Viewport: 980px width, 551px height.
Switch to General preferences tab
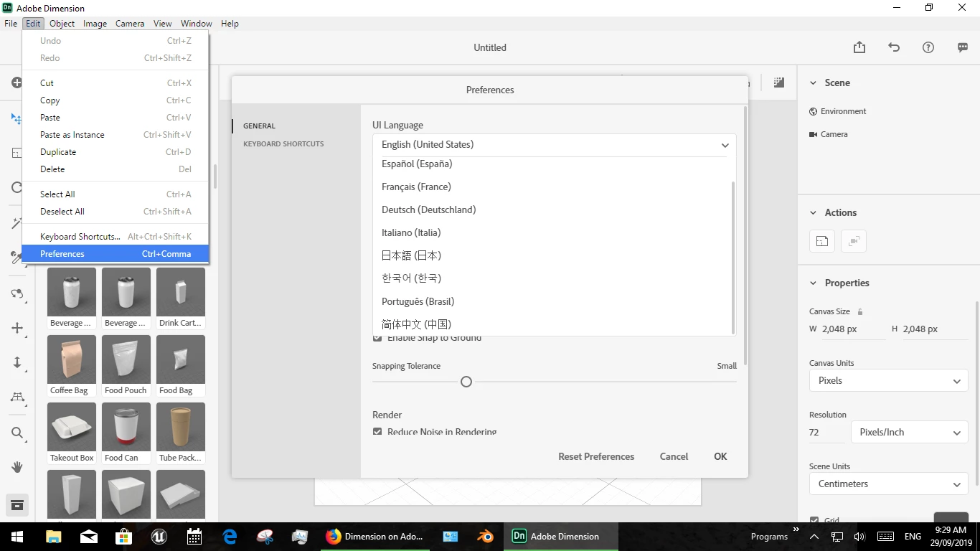(259, 126)
